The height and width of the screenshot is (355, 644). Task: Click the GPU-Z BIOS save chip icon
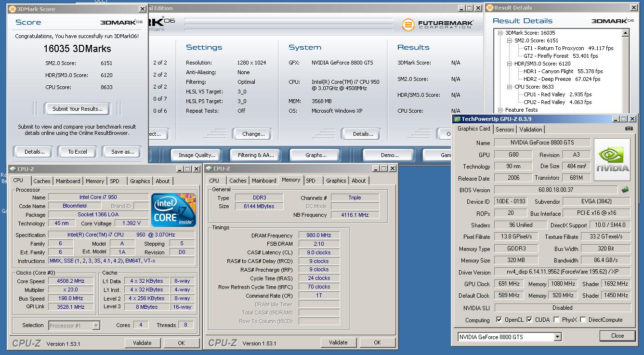coord(625,190)
